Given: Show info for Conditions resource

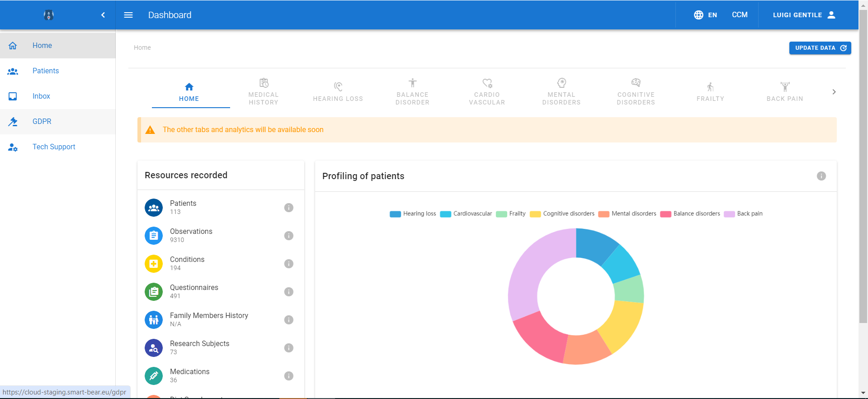Looking at the screenshot, I should [x=289, y=264].
